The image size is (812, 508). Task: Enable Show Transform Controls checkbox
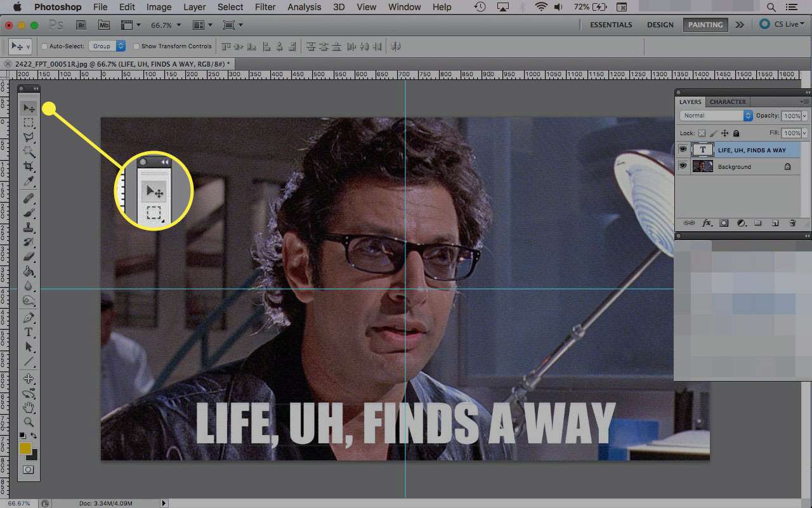pos(136,46)
